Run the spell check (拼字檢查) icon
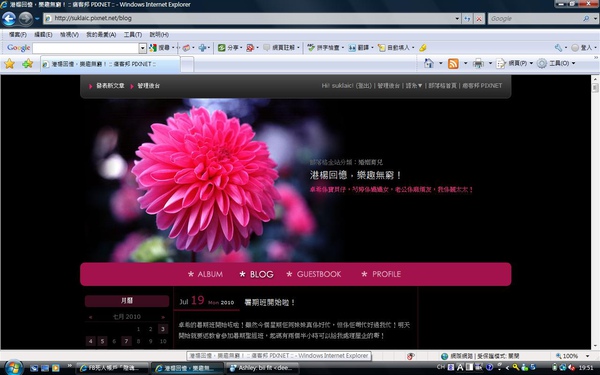This screenshot has width=600, height=375. click(x=311, y=48)
